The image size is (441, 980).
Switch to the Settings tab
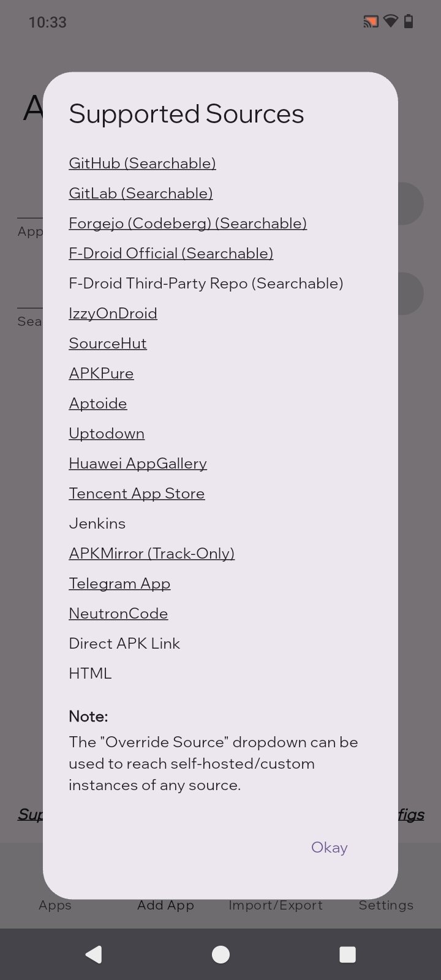point(386,905)
